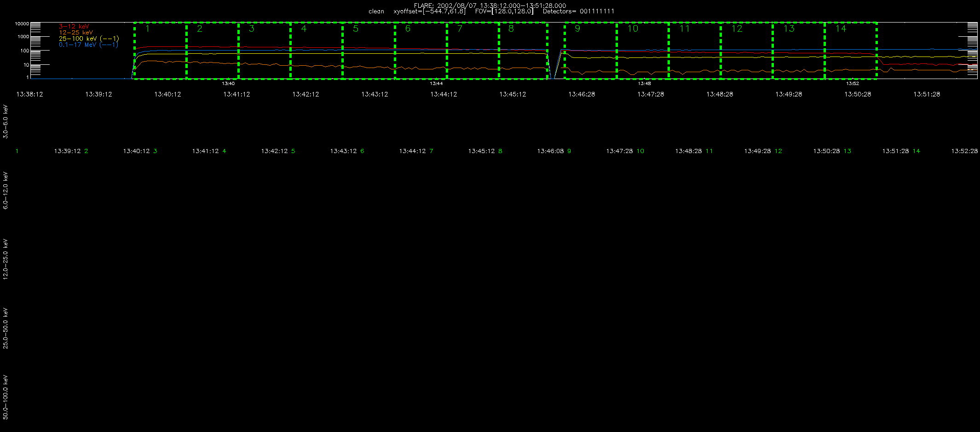Click the 13:46:28 axis time label
The image size is (980, 432).
(x=582, y=94)
